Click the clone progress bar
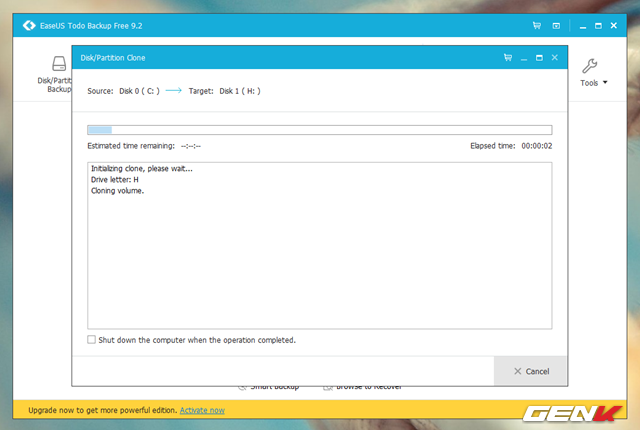The height and width of the screenshot is (430, 640). pyautogui.click(x=320, y=130)
